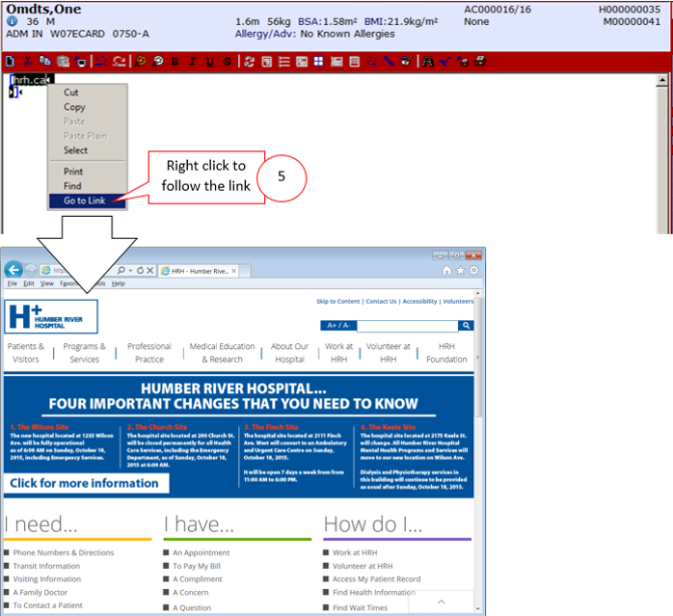The image size is (673, 616).
Task: Open the browser File menu
Action: (12, 283)
